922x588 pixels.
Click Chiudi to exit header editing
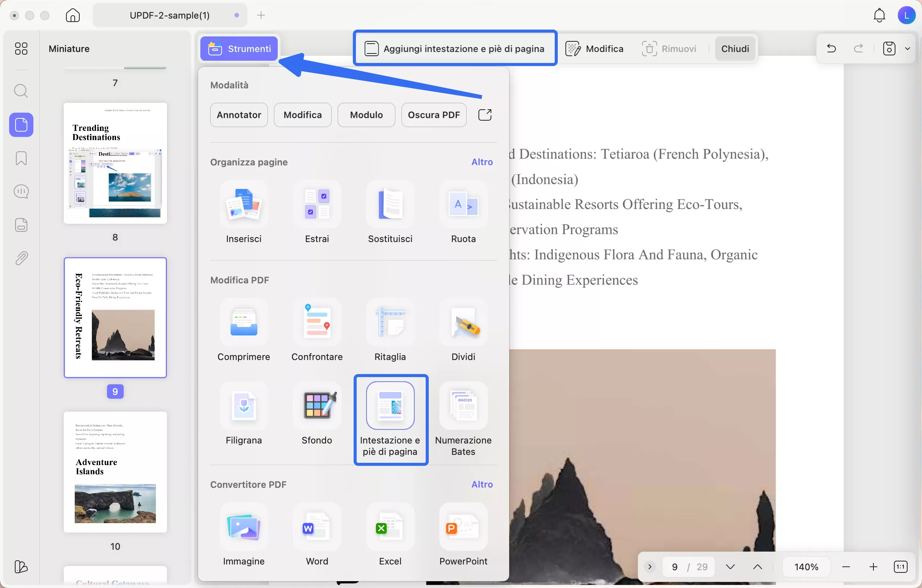click(x=735, y=48)
